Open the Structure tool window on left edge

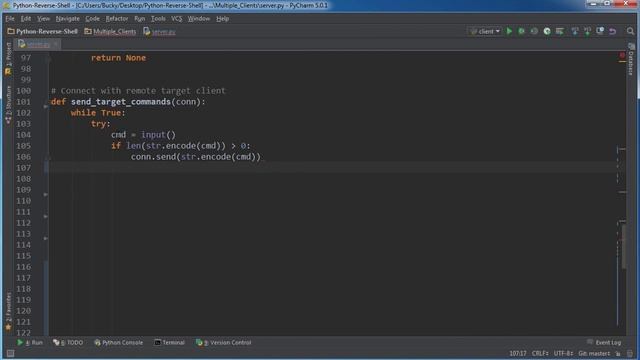9,105
